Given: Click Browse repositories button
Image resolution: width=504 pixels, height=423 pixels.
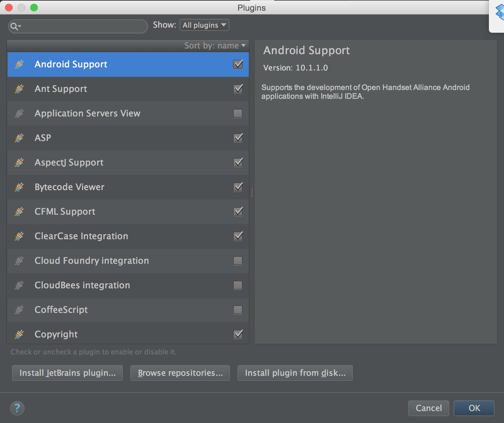Looking at the screenshot, I should click(x=180, y=373).
